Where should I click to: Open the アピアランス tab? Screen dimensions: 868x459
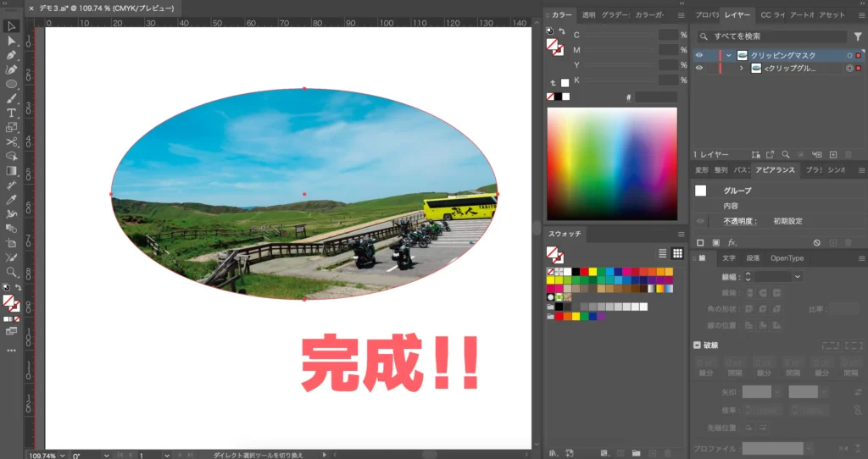(x=775, y=170)
